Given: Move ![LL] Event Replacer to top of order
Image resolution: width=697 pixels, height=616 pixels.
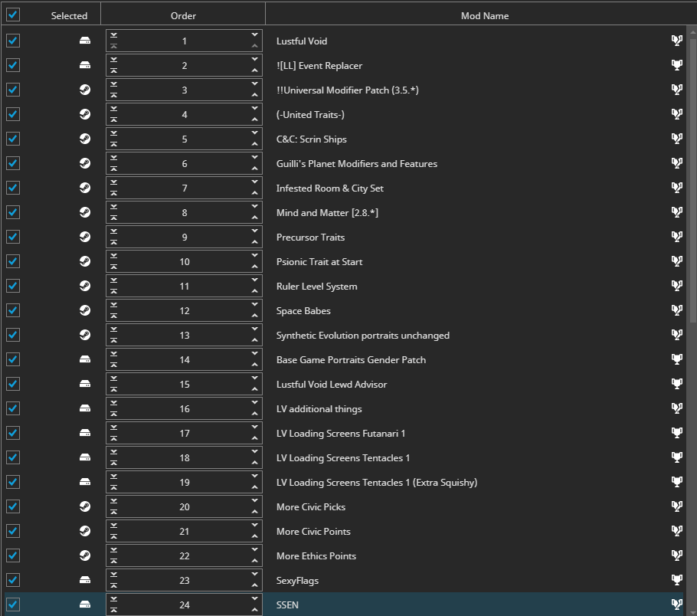Looking at the screenshot, I should (x=114, y=70).
